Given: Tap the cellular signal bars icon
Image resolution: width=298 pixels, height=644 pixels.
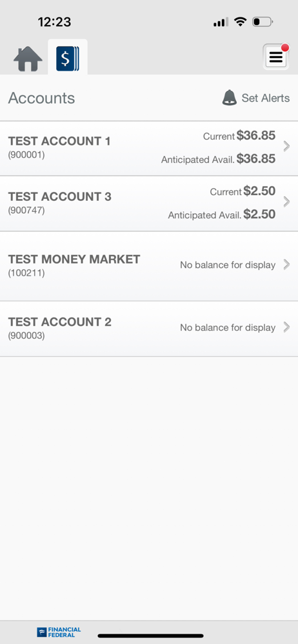Looking at the screenshot, I should pos(221,22).
